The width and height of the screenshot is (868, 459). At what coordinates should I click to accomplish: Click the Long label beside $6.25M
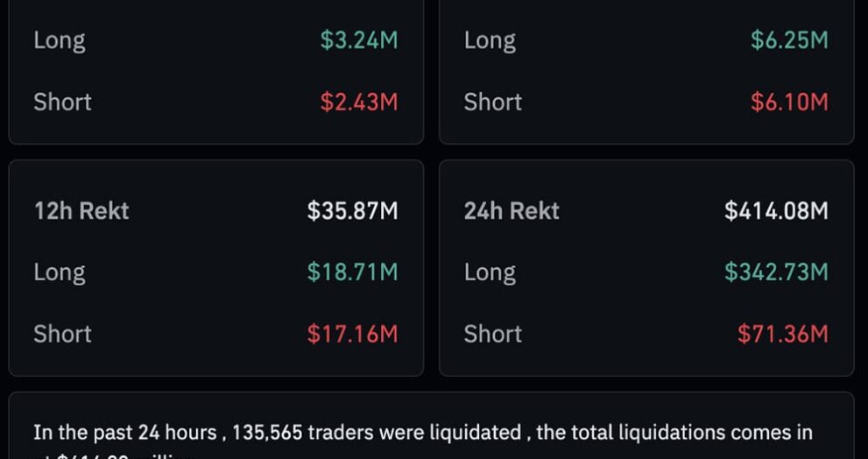[490, 40]
